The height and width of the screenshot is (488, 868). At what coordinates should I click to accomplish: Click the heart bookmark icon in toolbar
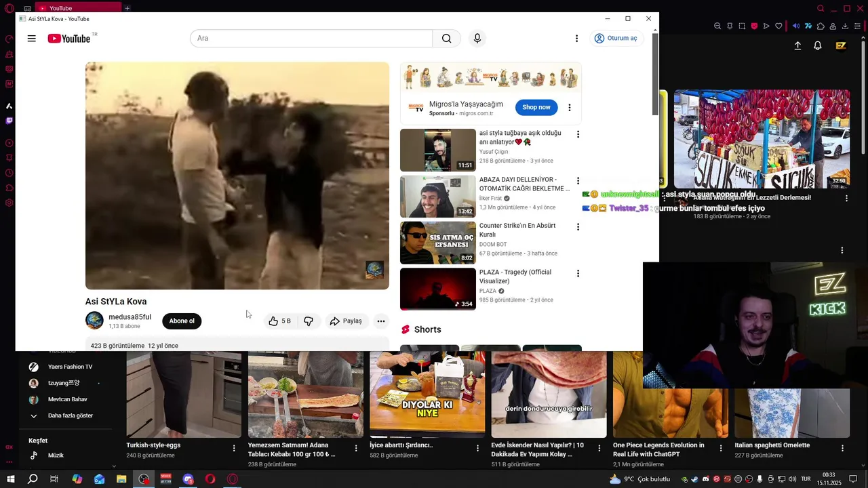778,26
